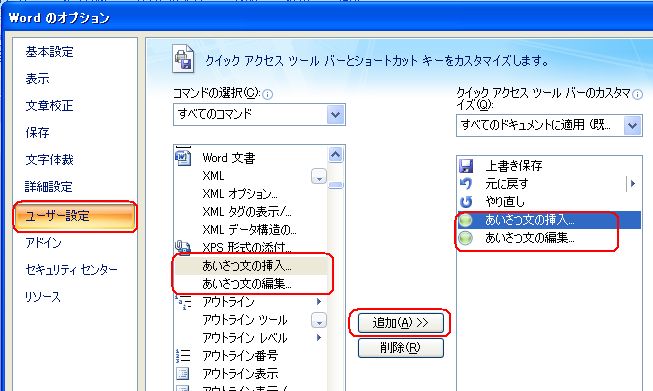Select リソース in the sidebar
The width and height of the screenshot is (653, 391).
43,297
